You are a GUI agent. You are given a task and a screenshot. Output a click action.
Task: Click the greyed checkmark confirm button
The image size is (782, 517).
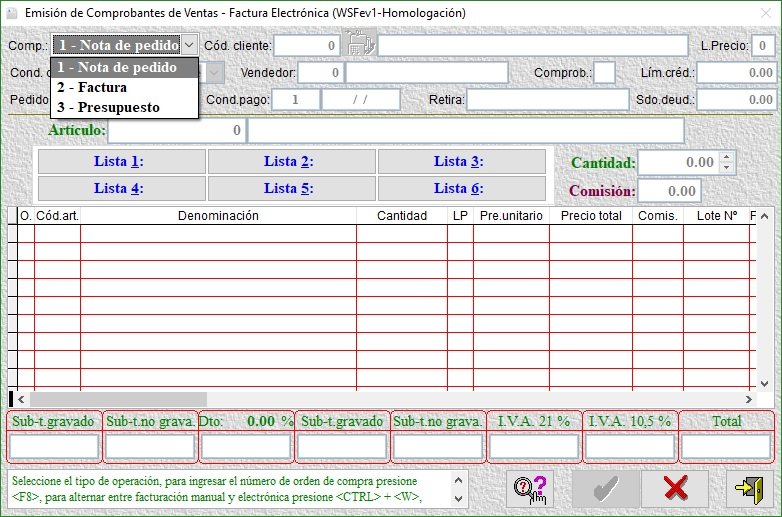click(606, 489)
